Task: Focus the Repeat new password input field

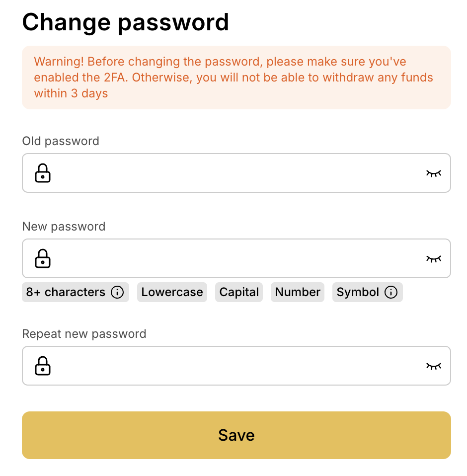Action: coord(236,366)
